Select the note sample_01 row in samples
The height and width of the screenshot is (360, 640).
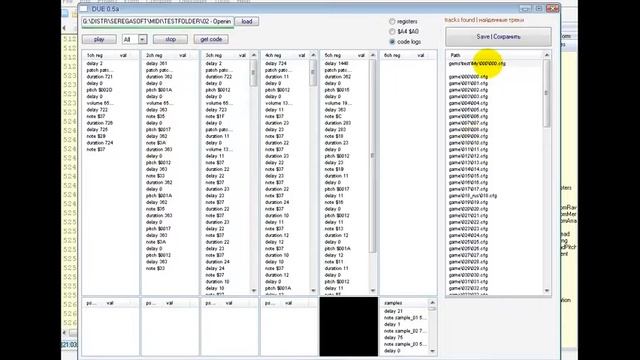(x=405, y=318)
